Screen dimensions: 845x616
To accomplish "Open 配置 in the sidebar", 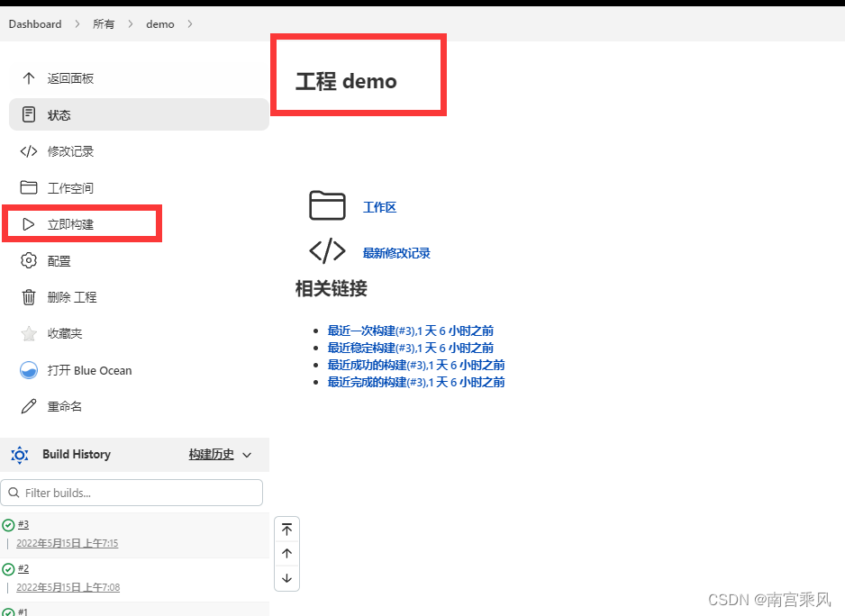I will click(x=139, y=261).
